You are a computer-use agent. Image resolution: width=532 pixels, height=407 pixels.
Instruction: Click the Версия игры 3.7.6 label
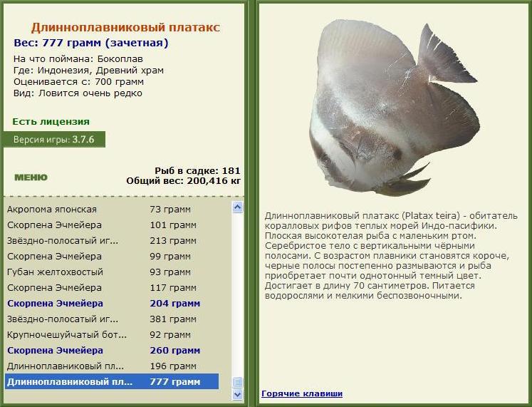[54, 140]
